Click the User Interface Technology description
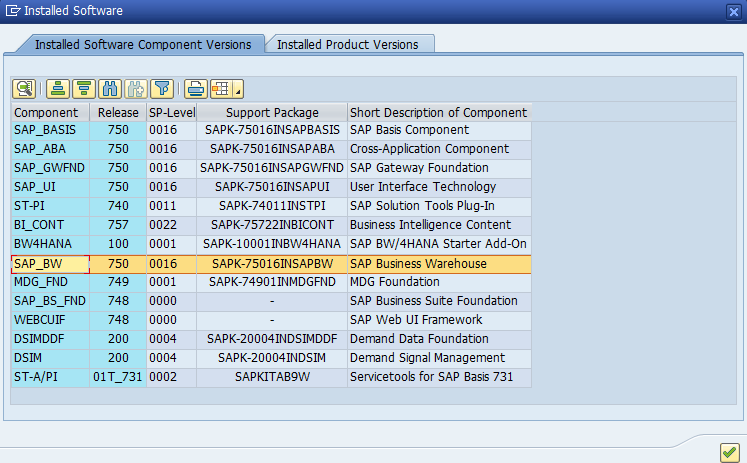Viewport: 747px width, 463px height. tap(439, 187)
